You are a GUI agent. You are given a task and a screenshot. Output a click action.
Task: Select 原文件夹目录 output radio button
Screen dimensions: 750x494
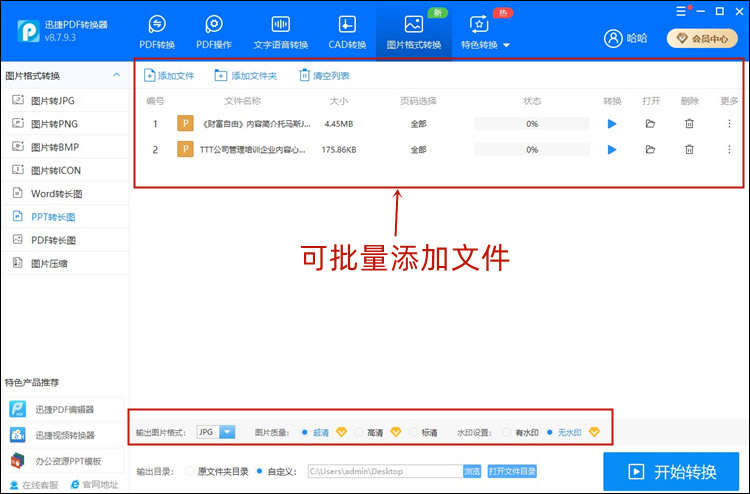(189, 472)
